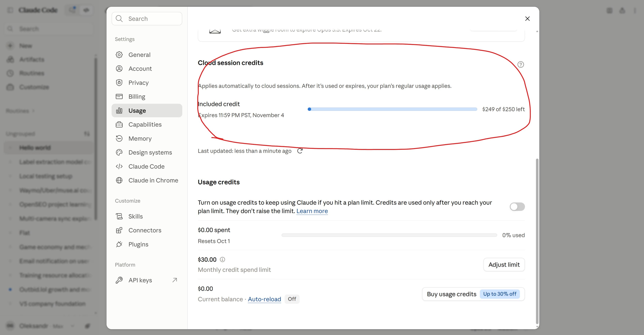Select Connectors under Customize
The image size is (644, 335).
[147, 230]
